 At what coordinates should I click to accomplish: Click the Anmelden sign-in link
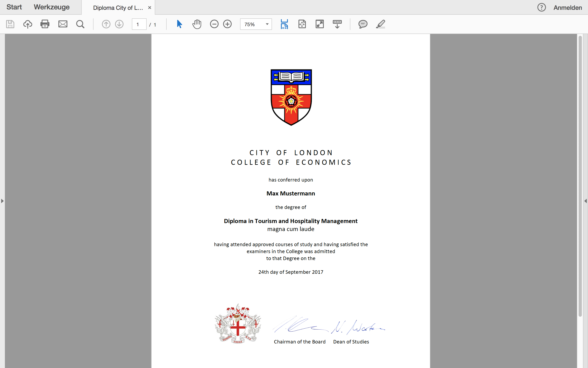(568, 8)
